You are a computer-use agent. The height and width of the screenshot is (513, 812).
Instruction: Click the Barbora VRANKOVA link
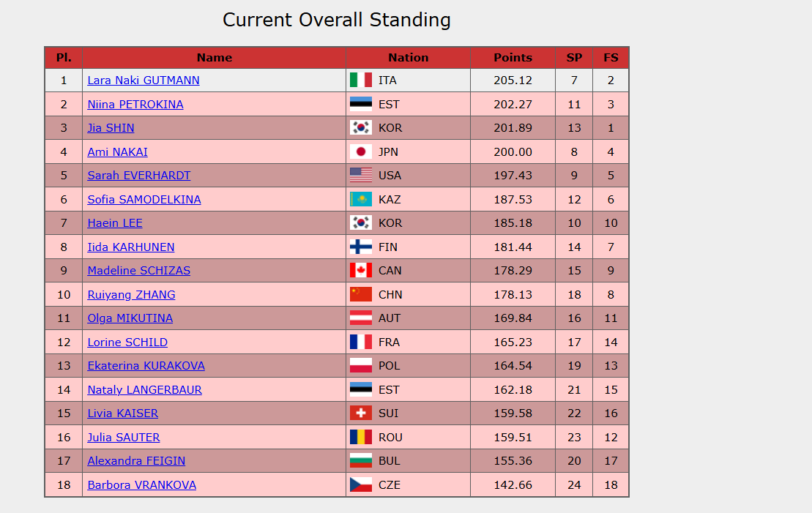point(142,485)
